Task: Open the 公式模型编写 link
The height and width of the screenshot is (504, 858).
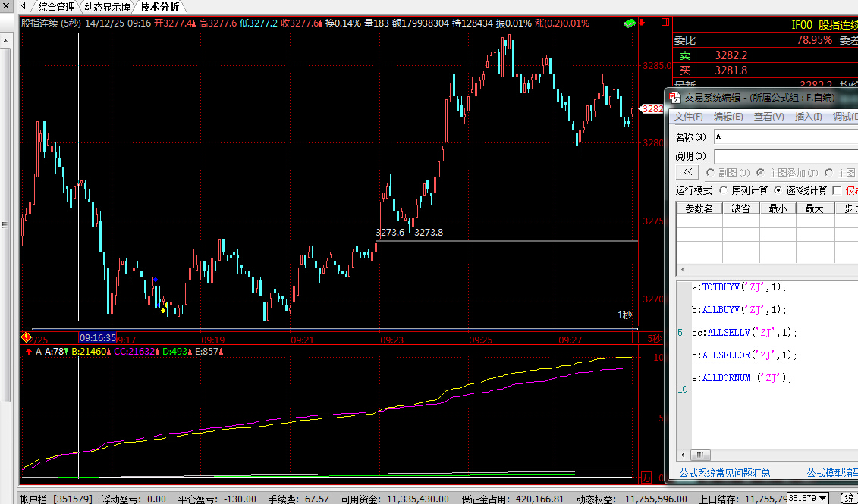Action: coord(832,473)
